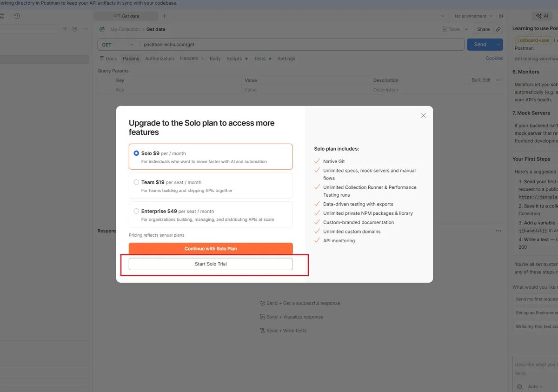This screenshot has height=392, width=558.
Task: Click Set up an Environment suggestion
Action: tap(535, 313)
